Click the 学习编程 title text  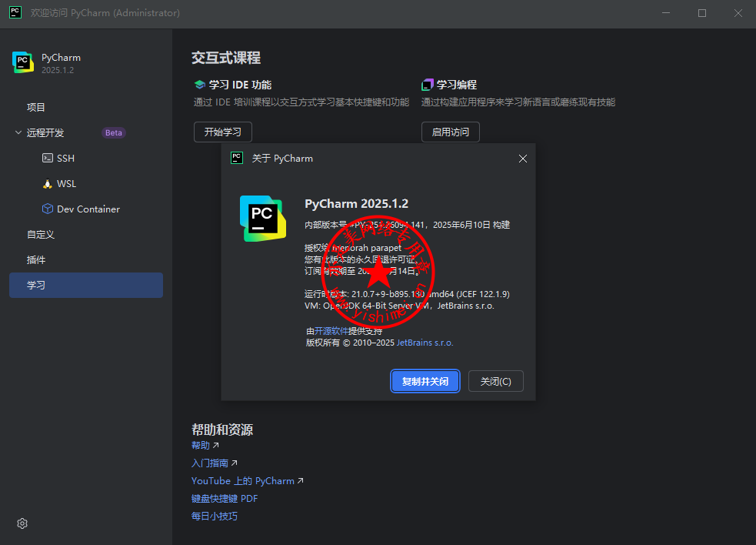point(457,85)
